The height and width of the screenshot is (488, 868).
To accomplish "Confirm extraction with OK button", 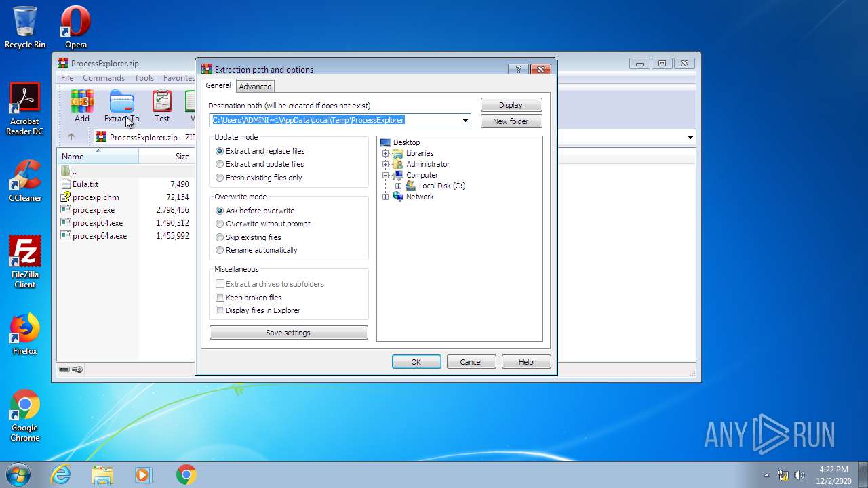I will tap(416, 362).
